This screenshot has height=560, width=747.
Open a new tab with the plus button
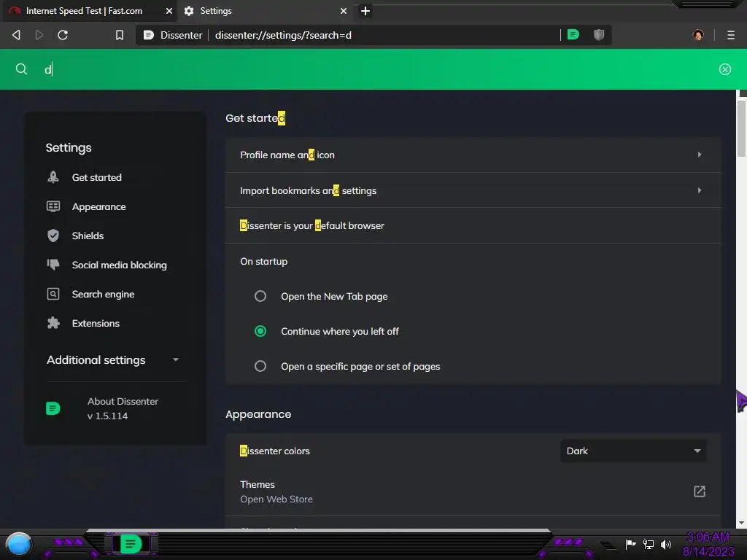tap(365, 11)
